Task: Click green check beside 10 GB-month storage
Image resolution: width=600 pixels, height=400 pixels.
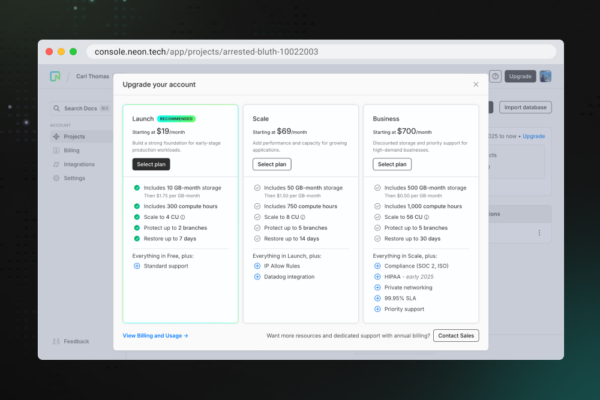Action: [x=137, y=188]
